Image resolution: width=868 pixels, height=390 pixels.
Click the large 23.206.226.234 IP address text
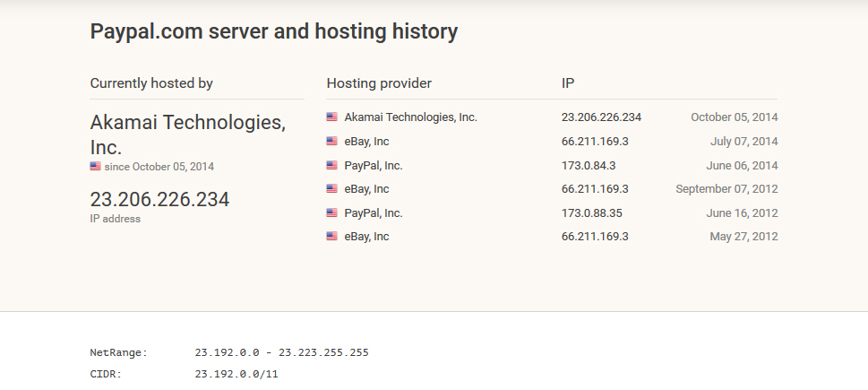159,199
